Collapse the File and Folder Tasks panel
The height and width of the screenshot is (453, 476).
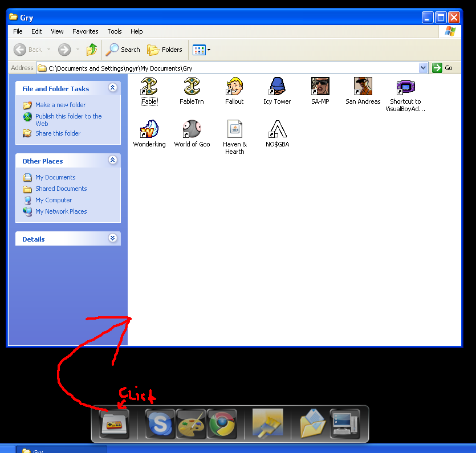(113, 88)
